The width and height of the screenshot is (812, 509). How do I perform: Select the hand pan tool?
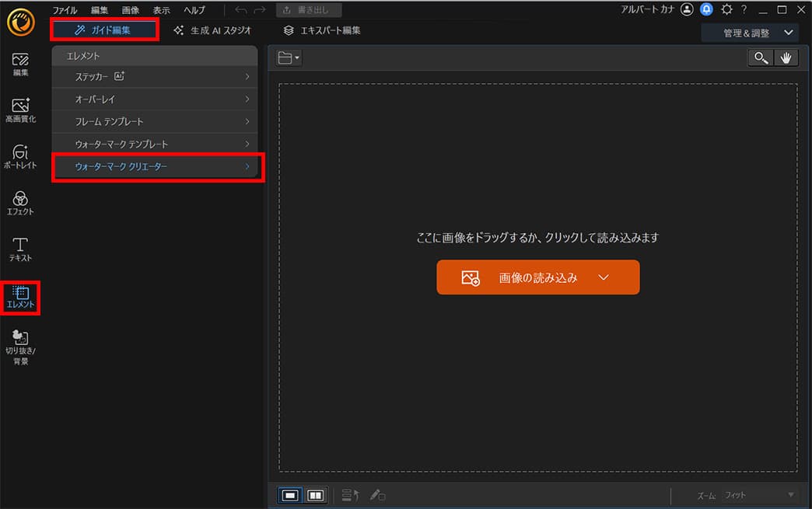(786, 58)
